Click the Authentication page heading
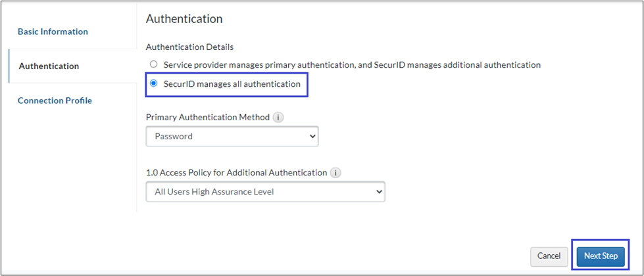 tap(184, 19)
